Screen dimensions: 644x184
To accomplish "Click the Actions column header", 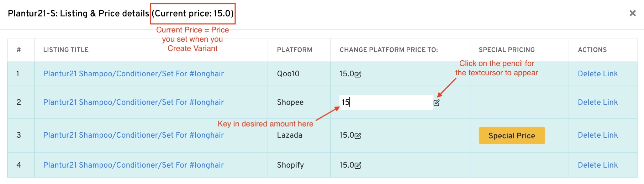I will click(592, 50).
